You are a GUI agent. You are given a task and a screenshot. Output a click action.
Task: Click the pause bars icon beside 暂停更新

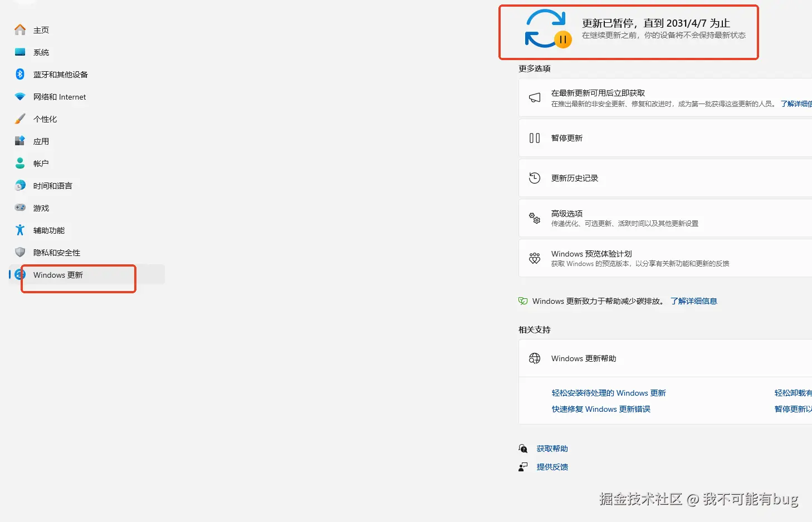tap(535, 138)
